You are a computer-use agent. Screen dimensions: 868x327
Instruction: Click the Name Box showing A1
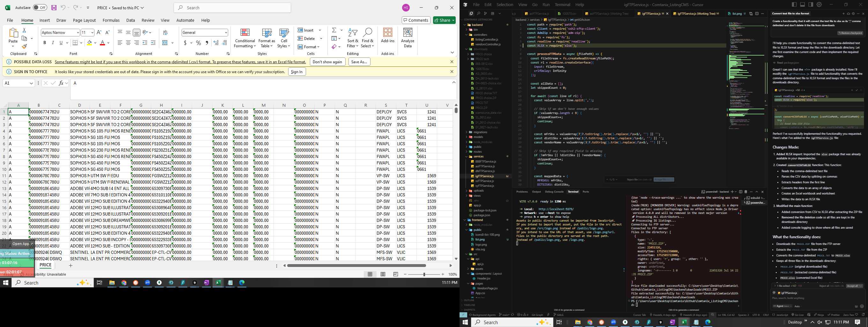[19, 83]
